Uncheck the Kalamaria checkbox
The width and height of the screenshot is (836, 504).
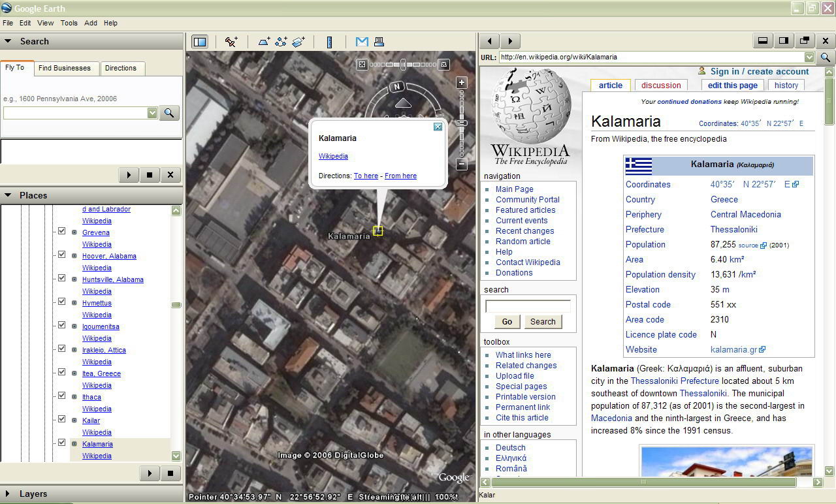click(x=61, y=443)
